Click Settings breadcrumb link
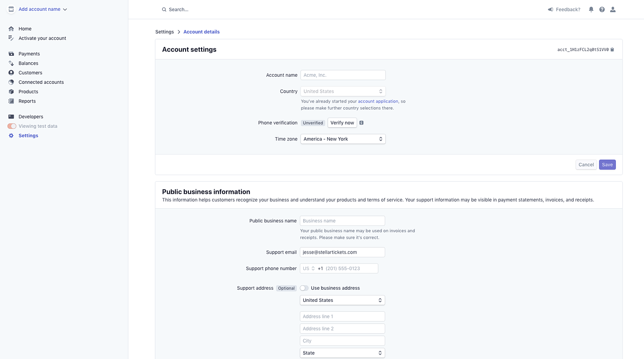This screenshot has height=359, width=644. (165, 32)
